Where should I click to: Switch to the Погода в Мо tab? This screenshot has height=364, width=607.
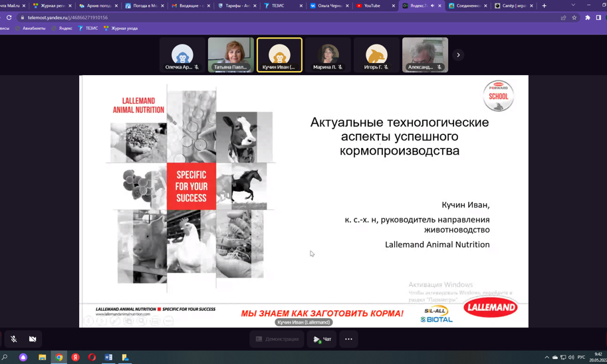click(x=144, y=5)
